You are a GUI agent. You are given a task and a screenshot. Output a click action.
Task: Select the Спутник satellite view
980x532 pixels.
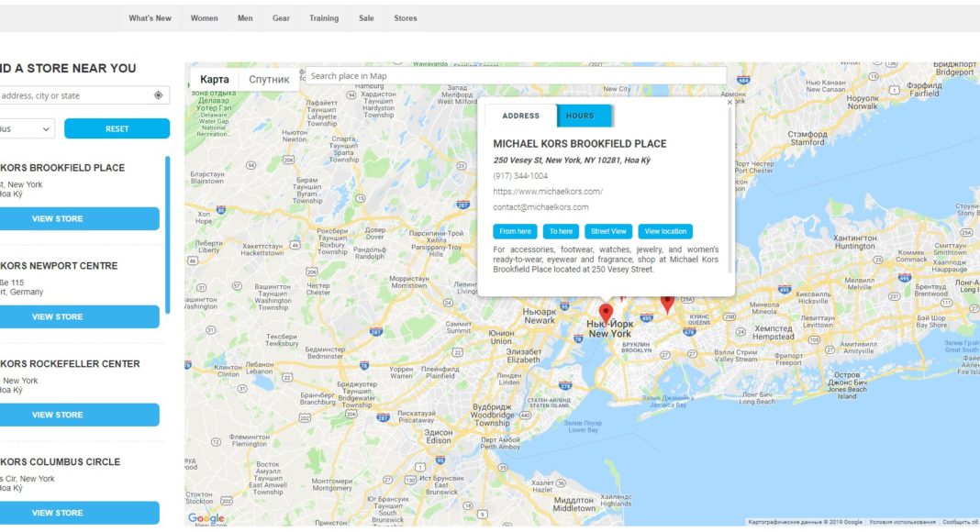[x=269, y=79]
